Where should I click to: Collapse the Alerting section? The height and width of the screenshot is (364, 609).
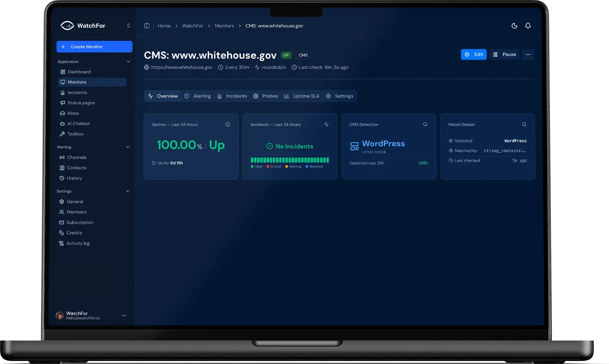128,147
